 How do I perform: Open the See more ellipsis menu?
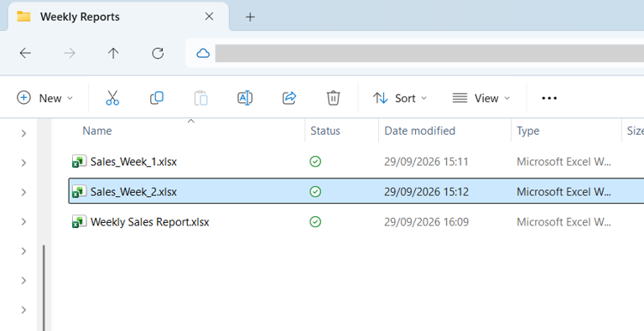(x=549, y=98)
